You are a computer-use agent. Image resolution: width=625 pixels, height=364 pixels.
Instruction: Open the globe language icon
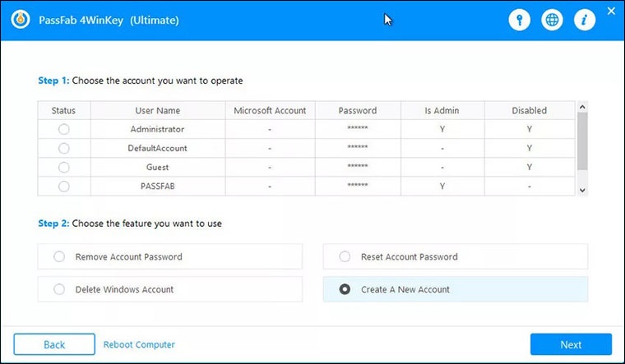coord(552,20)
